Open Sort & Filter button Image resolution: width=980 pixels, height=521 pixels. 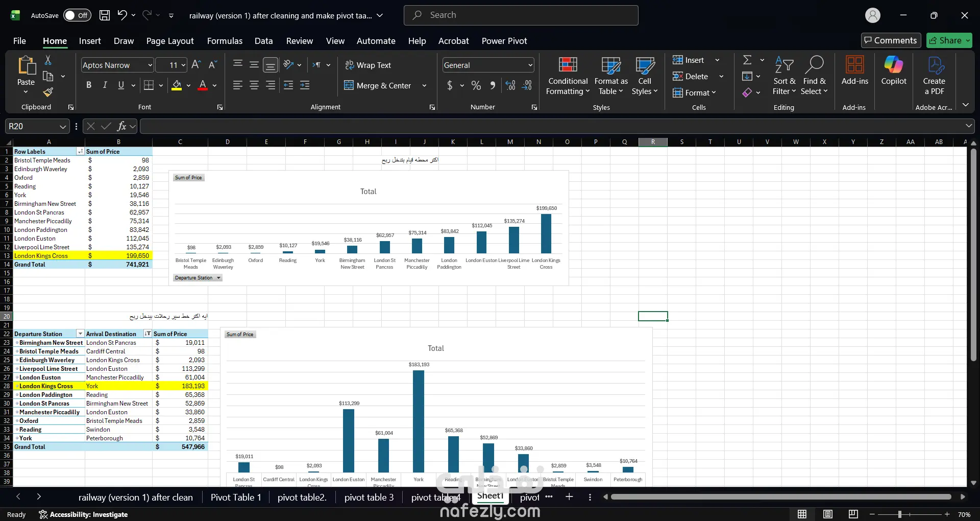coord(785,76)
